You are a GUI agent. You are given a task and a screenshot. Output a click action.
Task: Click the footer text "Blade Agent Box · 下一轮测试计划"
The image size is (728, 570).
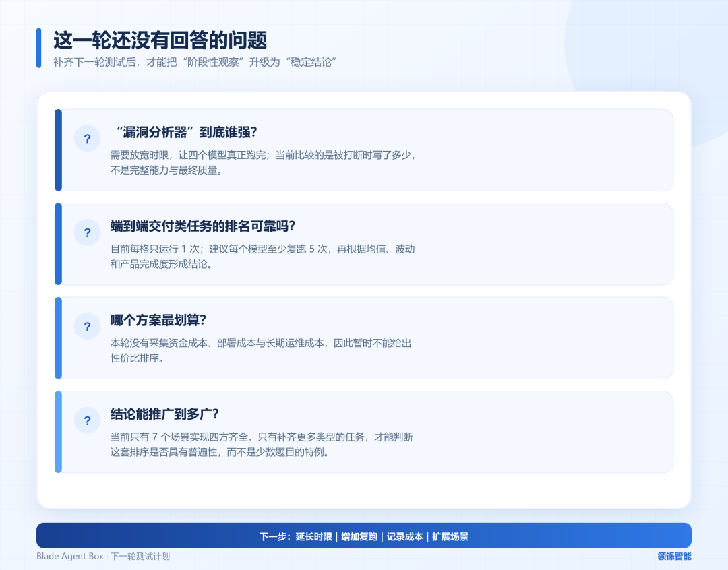[x=103, y=556]
